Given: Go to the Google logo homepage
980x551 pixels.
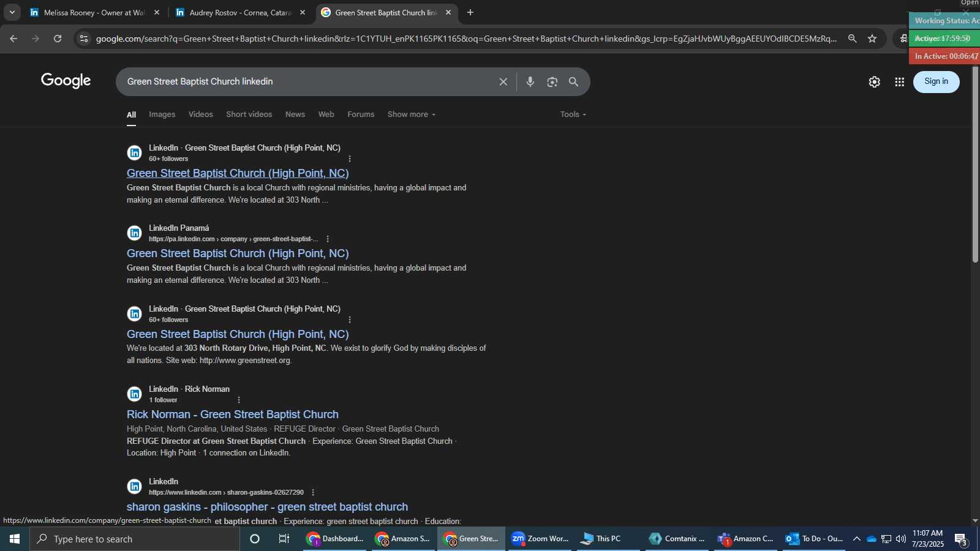Looking at the screenshot, I should coord(66,81).
